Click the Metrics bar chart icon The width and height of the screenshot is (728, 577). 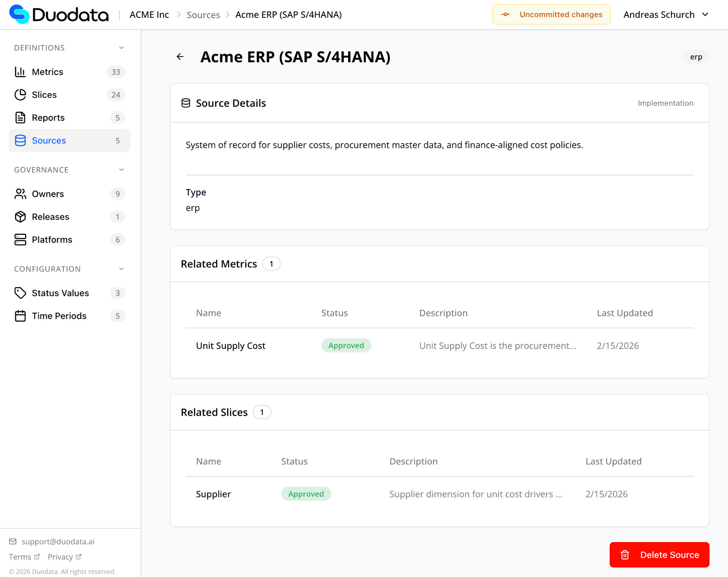point(20,72)
